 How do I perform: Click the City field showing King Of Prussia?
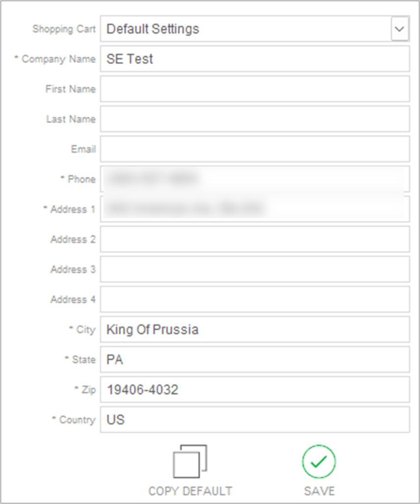coord(254,329)
